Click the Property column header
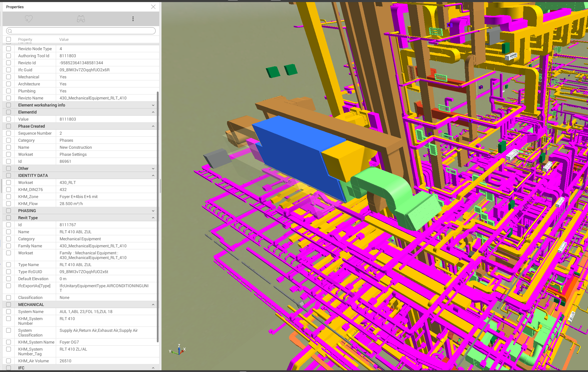This screenshot has width=588, height=372. click(x=25, y=40)
